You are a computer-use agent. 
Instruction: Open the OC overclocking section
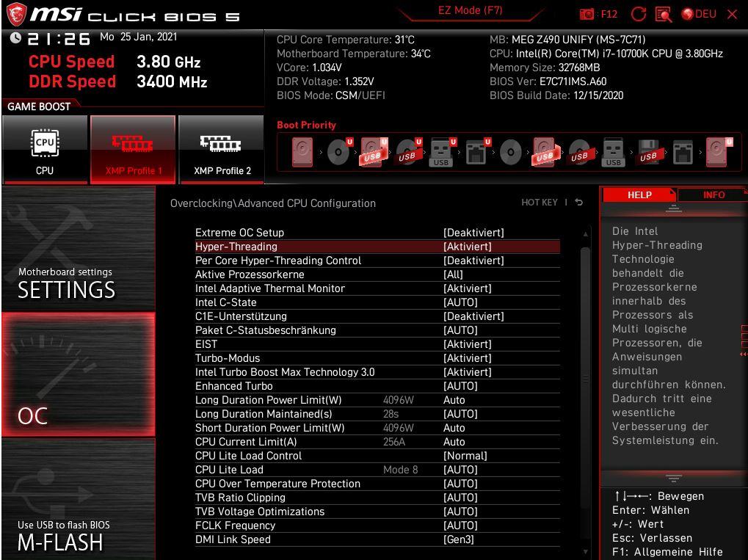pos(79,374)
